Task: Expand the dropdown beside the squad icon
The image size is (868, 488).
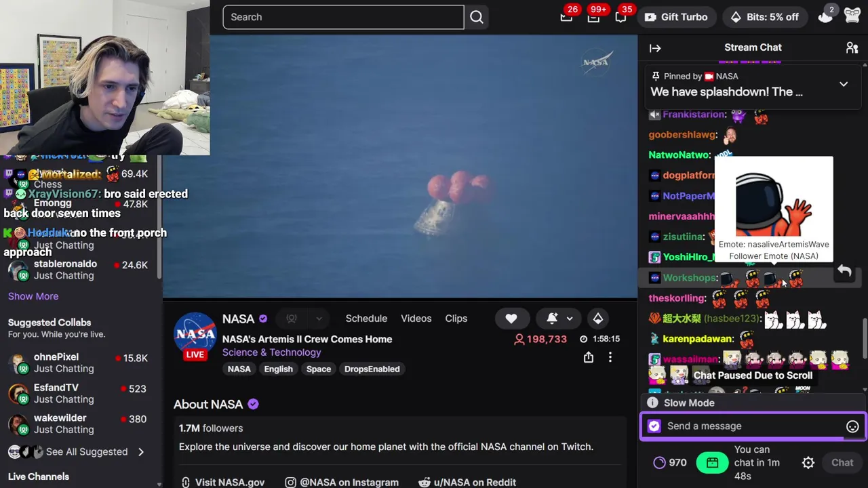Action: point(319,319)
